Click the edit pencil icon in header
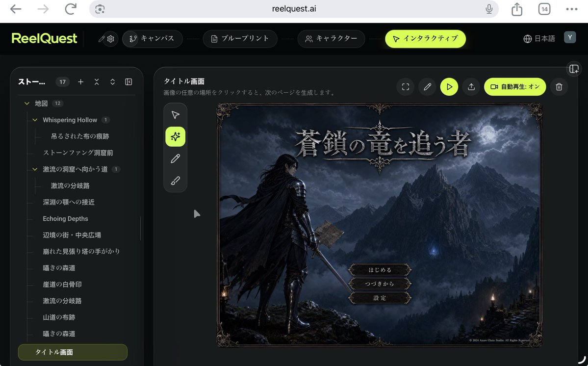Screen dimensions: 588x366 (x=427, y=87)
